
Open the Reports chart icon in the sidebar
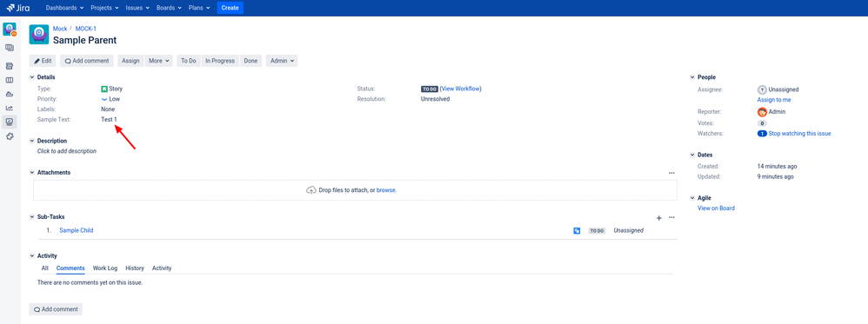(10, 109)
